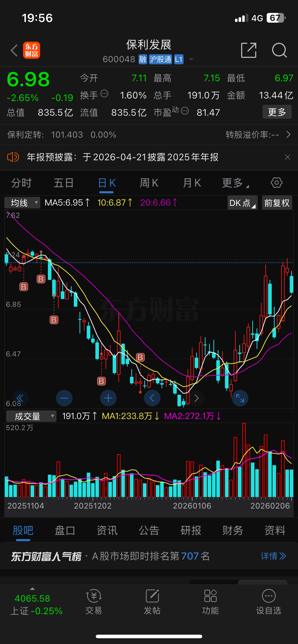Tap the 融 margin badge
The image size is (298, 644).
pos(143,59)
